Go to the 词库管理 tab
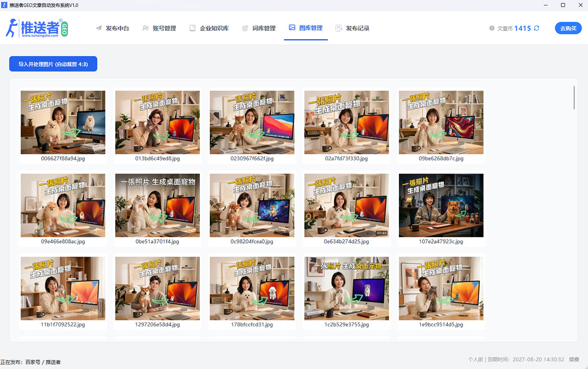 coord(259,28)
